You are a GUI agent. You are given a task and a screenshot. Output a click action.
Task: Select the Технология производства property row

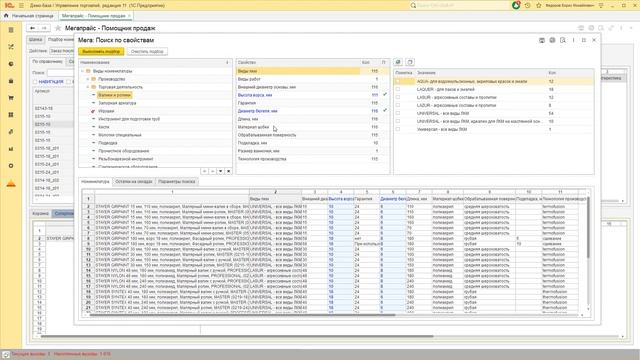pyautogui.click(x=312, y=159)
